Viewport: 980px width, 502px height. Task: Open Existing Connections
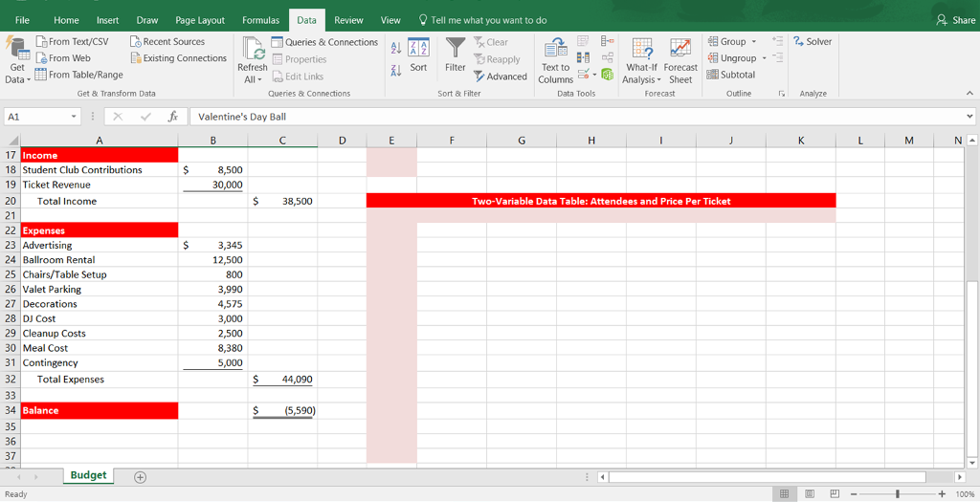(179, 58)
